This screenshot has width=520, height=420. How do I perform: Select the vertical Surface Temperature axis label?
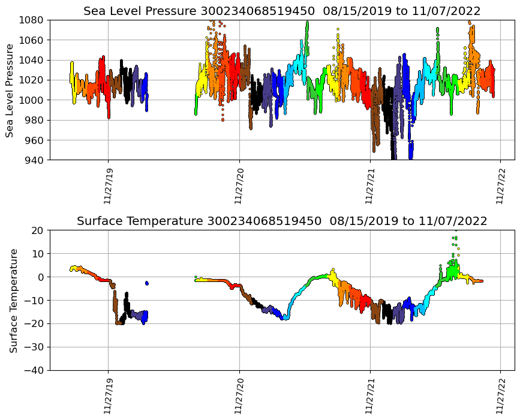pyautogui.click(x=13, y=300)
